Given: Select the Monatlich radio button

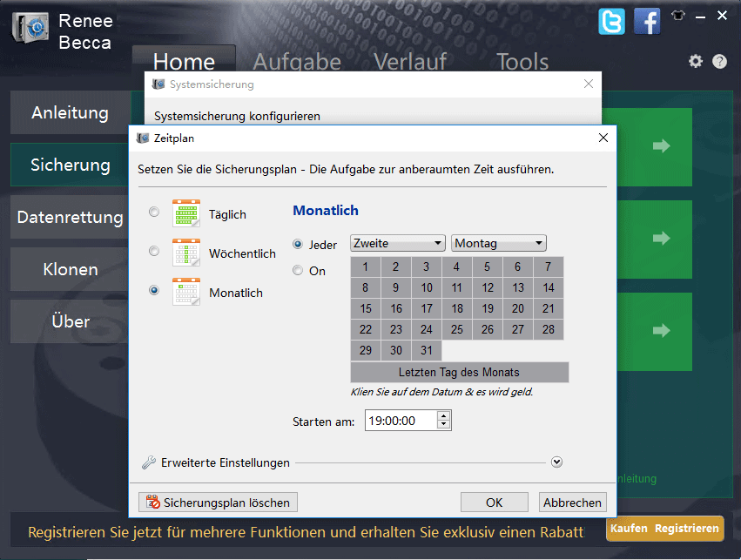Looking at the screenshot, I should tap(154, 290).
